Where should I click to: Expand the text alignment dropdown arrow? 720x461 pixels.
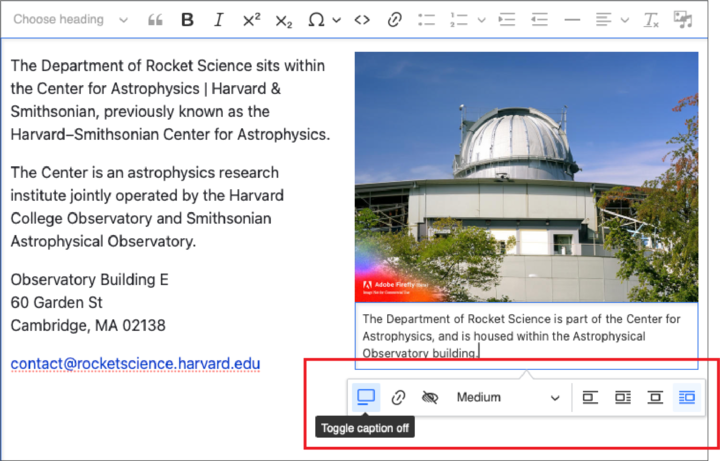624,20
